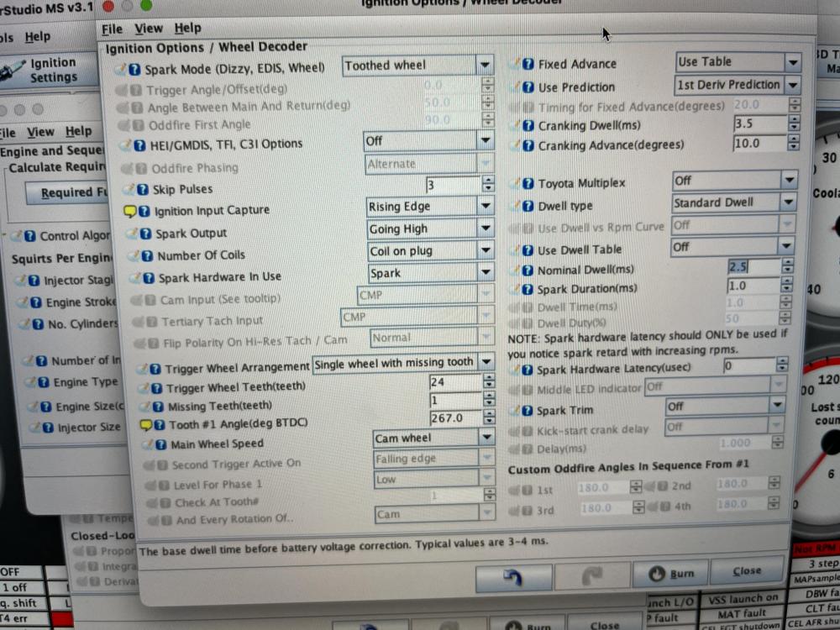This screenshot has width=840, height=630.
Task: Click help icon for Use Dwell Table
Action: [x=528, y=250]
